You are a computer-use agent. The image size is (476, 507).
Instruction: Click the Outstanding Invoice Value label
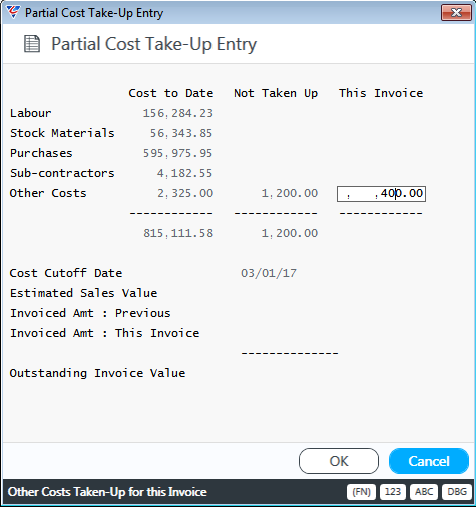click(97, 373)
